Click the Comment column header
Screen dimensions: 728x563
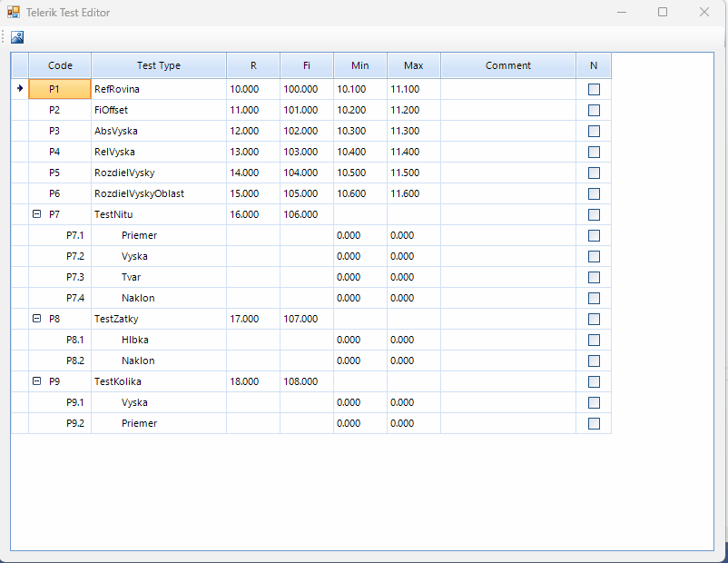click(x=508, y=65)
